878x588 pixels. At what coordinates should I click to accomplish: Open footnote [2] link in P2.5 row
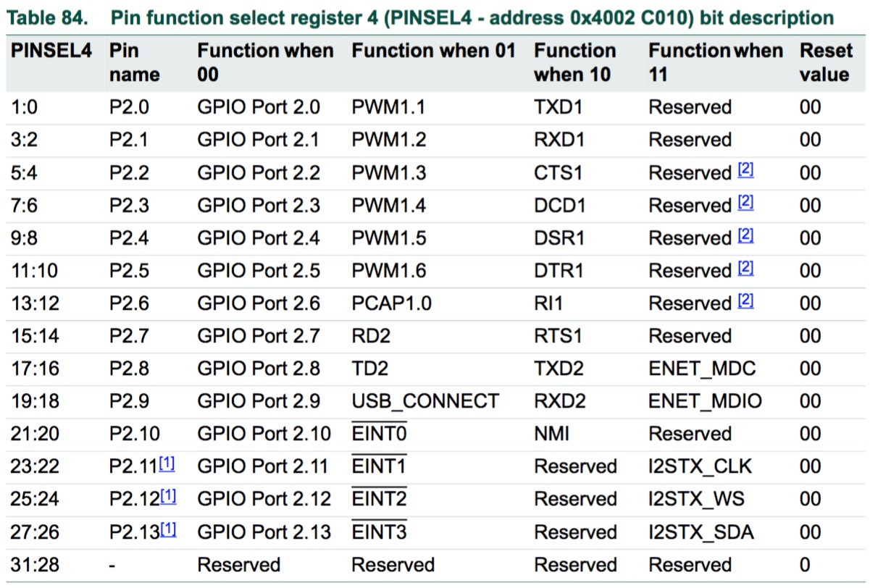click(x=746, y=269)
